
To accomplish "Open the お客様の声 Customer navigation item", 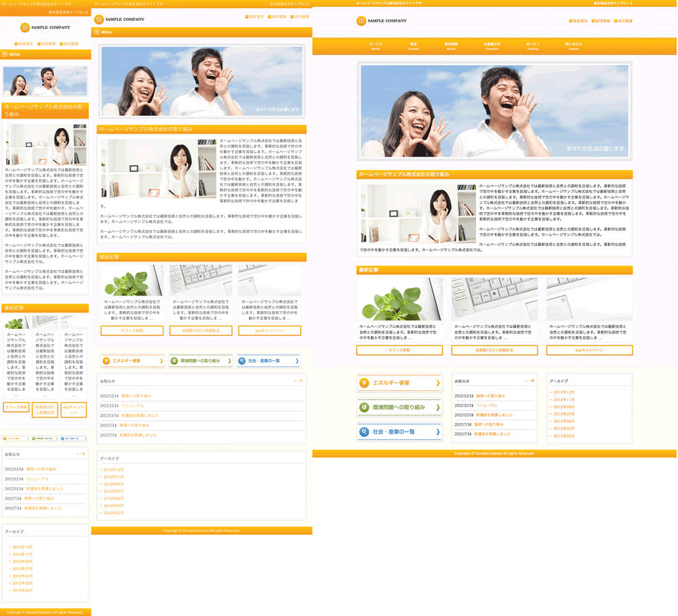I will [492, 46].
